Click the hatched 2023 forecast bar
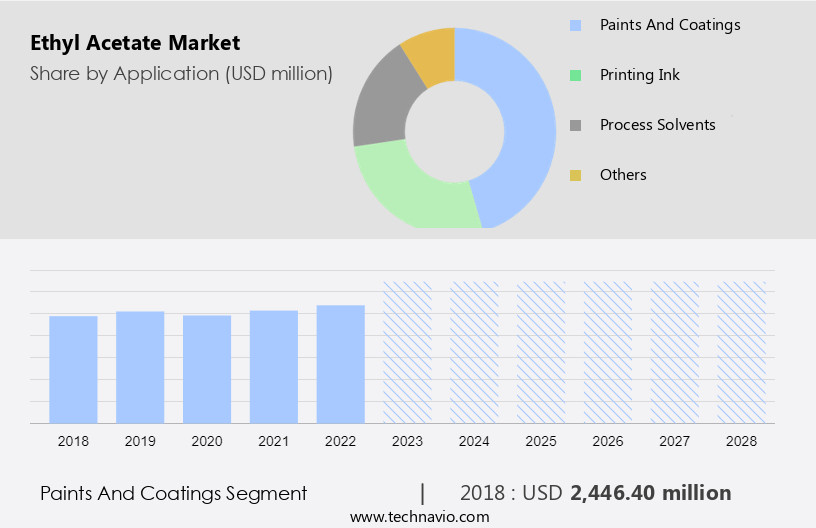This screenshot has width=816, height=528. coord(407,352)
